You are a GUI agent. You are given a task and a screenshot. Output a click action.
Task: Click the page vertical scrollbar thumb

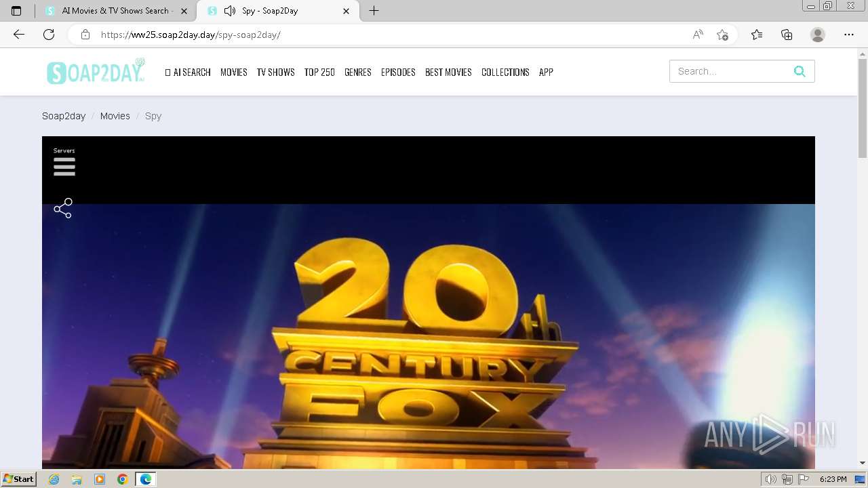pyautogui.click(x=863, y=108)
